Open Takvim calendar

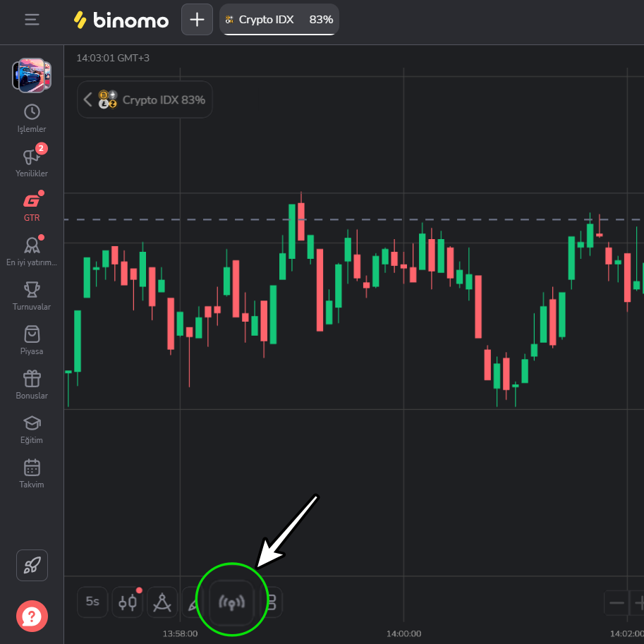(32, 473)
